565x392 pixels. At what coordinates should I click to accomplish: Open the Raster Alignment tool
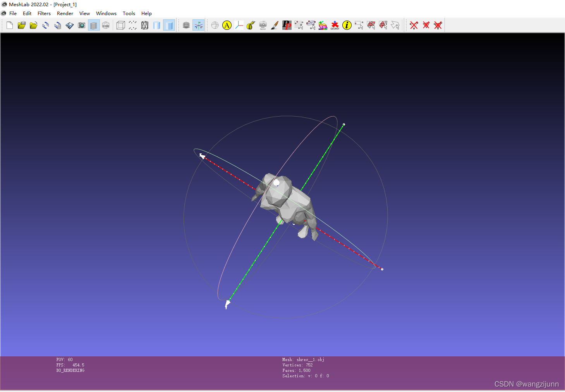(x=263, y=25)
